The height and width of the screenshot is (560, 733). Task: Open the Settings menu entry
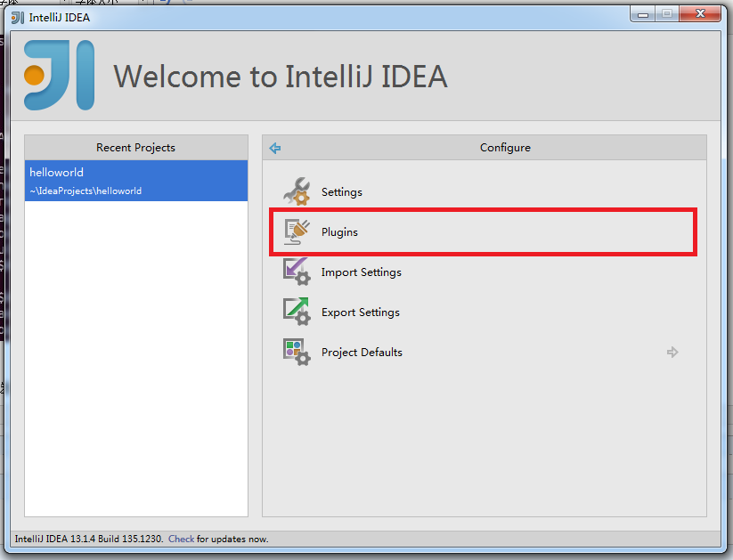click(x=342, y=192)
